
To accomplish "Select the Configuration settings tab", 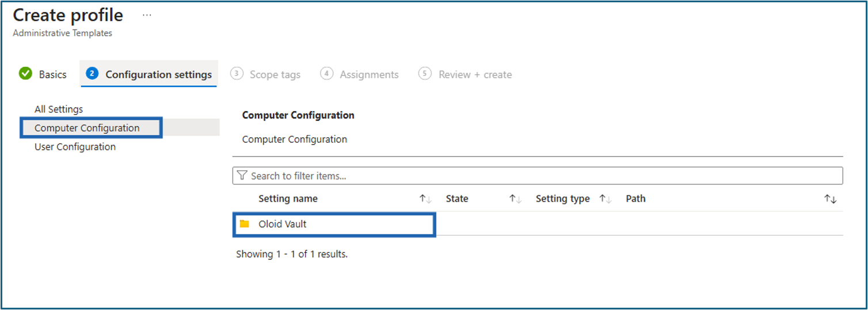I will point(149,74).
